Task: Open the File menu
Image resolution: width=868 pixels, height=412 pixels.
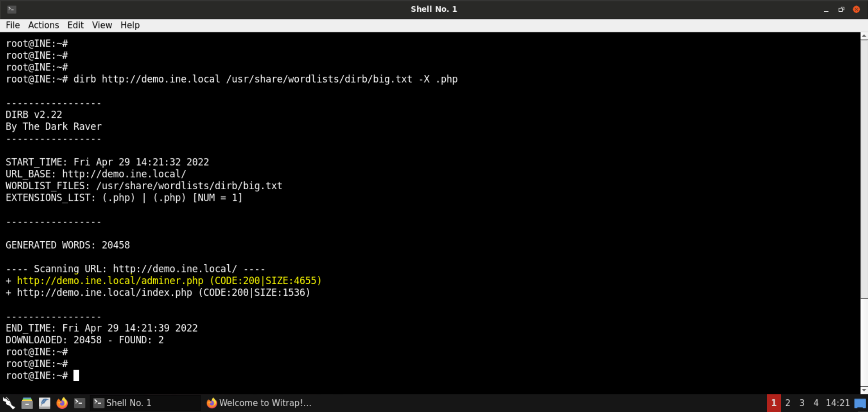Action: [x=13, y=25]
